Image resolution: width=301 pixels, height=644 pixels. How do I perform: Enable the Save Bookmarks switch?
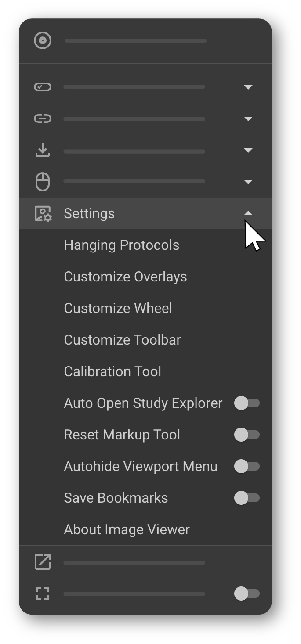(247, 498)
